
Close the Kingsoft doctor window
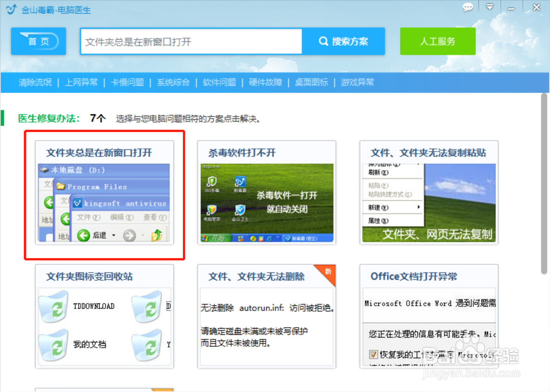(536, 7)
